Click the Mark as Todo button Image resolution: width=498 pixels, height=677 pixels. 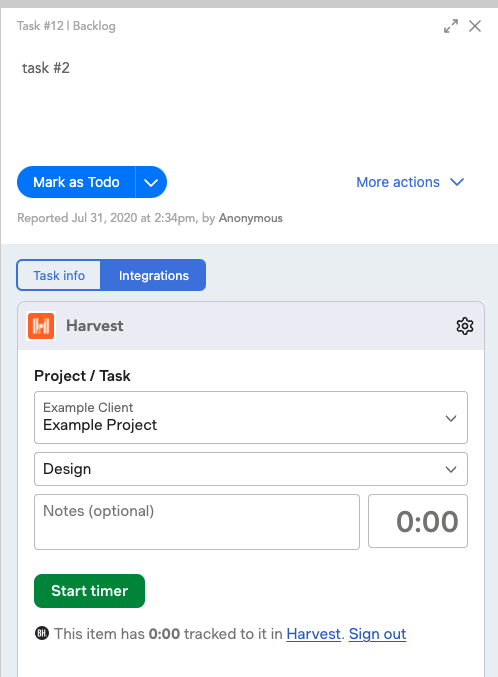[76, 182]
